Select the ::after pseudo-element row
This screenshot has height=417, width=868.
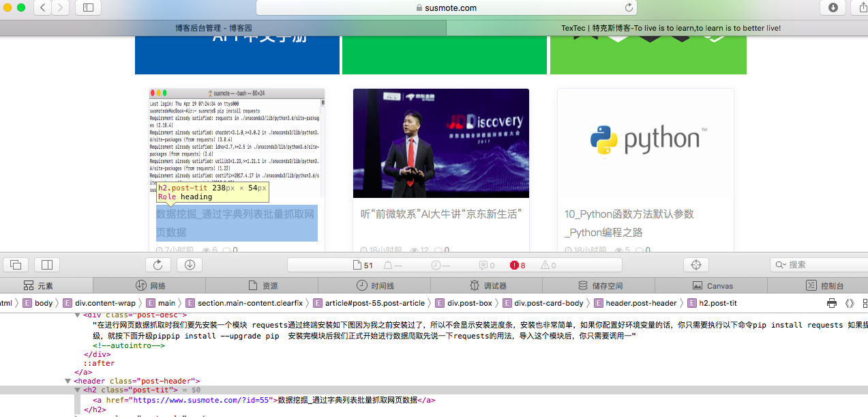point(98,363)
